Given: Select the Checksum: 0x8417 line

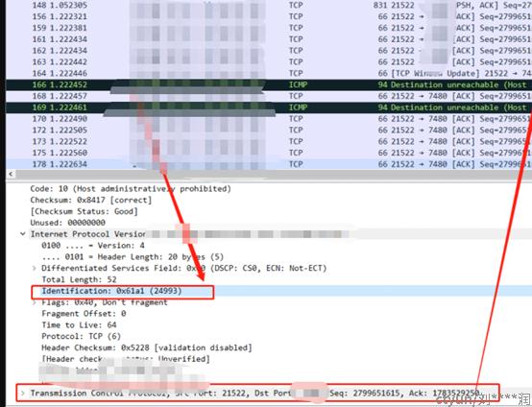Looking at the screenshot, I should pos(91,200).
